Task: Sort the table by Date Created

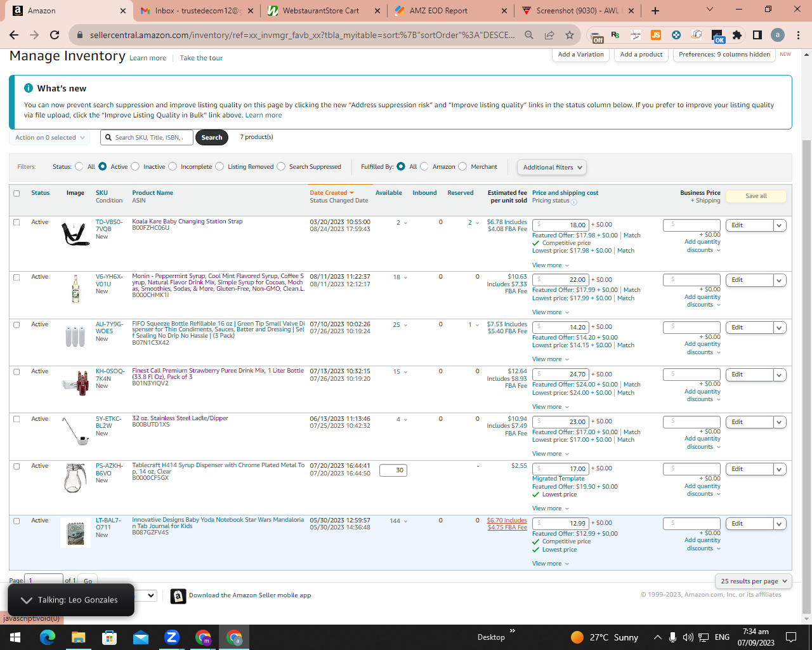Action: [x=331, y=193]
